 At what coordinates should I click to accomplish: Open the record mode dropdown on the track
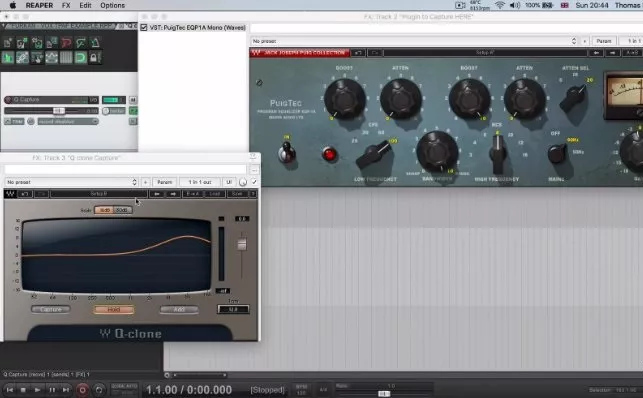click(68, 121)
